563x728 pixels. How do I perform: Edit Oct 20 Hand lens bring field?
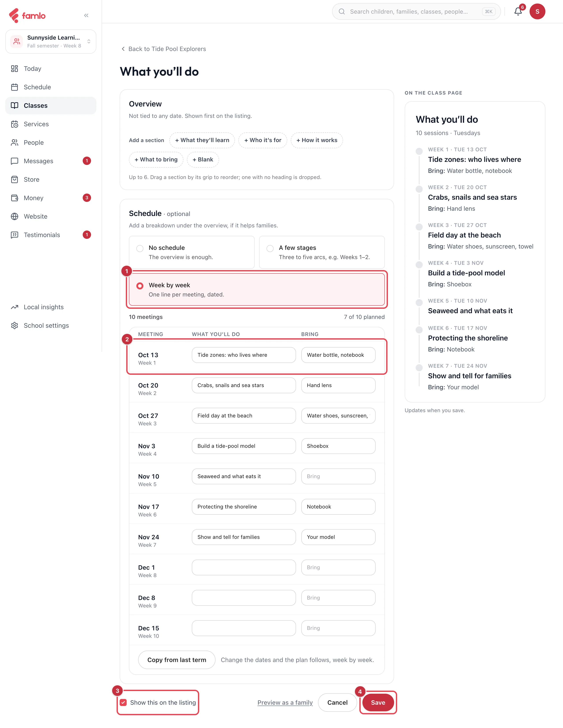point(338,385)
